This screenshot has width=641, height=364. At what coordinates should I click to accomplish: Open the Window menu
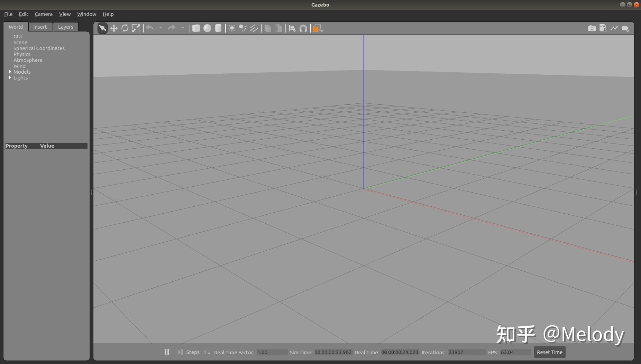pyautogui.click(x=86, y=14)
